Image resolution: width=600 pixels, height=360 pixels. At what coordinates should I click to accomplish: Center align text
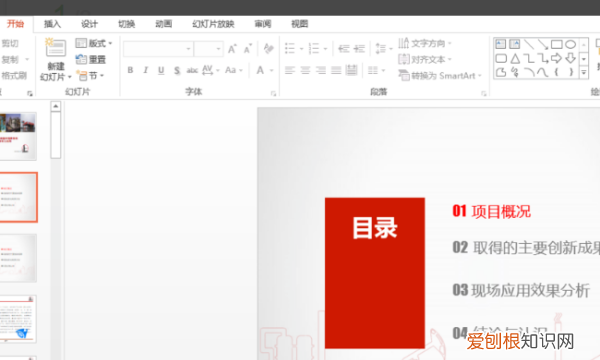click(x=305, y=70)
